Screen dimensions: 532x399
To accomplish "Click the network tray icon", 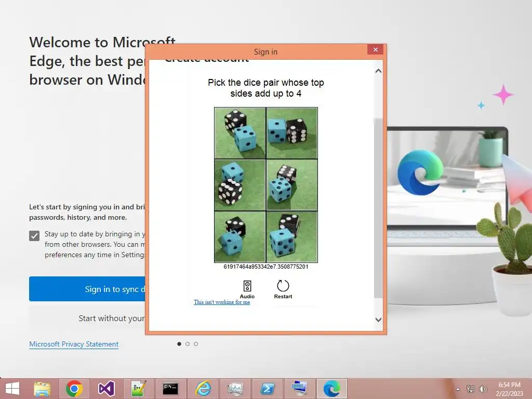I will [470, 389].
